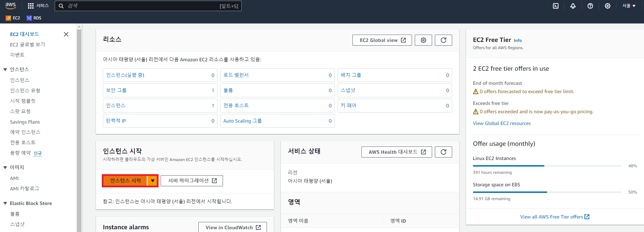
Task: Click the AWS logo home icon
Action: point(10,6)
